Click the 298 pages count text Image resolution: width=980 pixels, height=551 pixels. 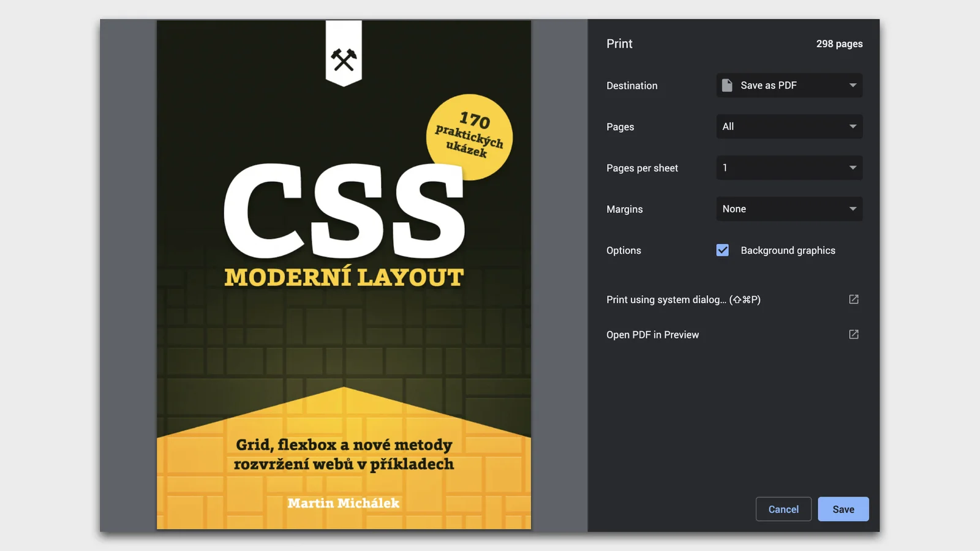pos(839,44)
